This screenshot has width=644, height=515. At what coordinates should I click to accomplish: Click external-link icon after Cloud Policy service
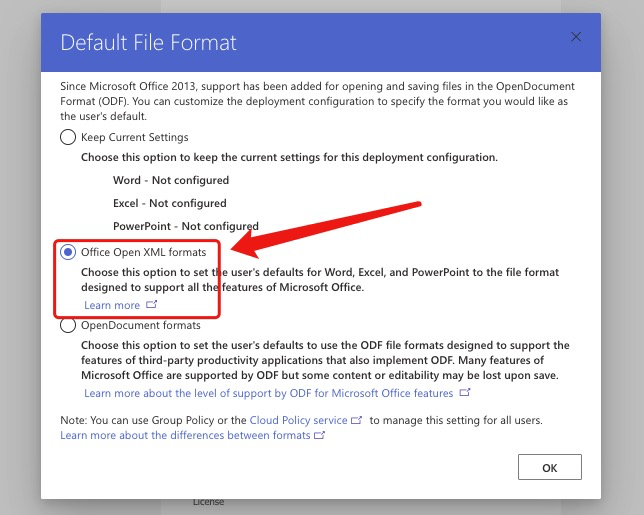[356, 420]
